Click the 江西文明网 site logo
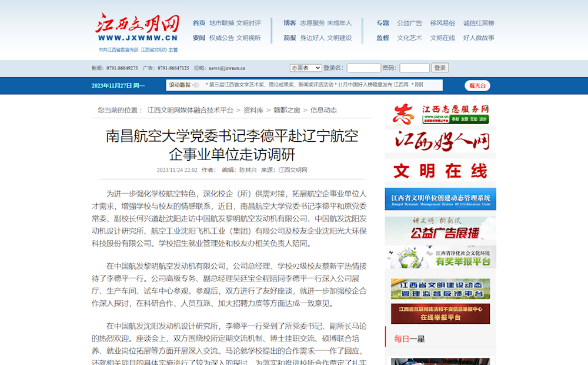 tap(138, 28)
